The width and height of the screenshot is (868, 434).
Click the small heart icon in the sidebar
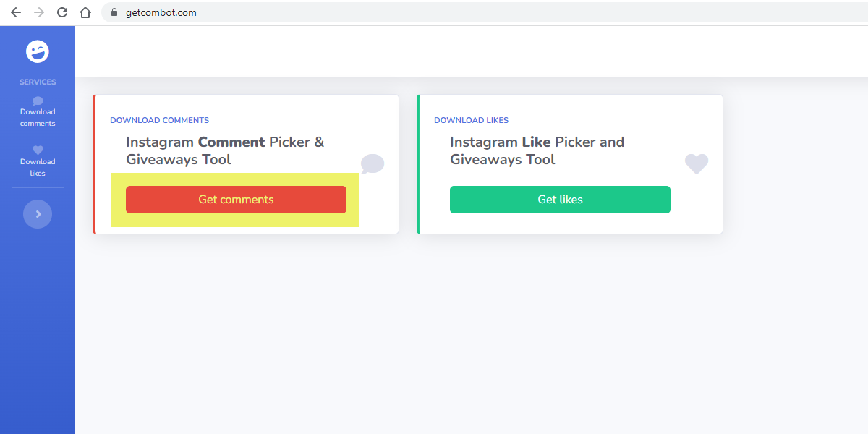(x=38, y=150)
